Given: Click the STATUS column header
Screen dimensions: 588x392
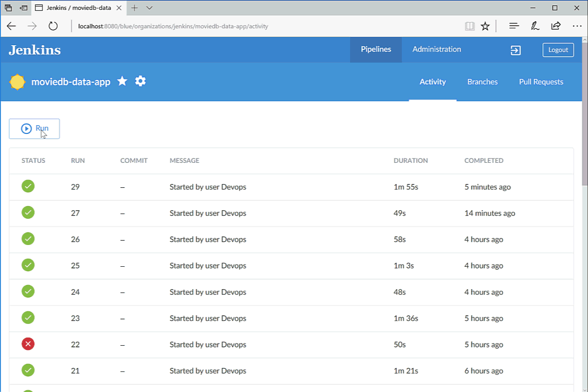Looking at the screenshot, I should [x=33, y=161].
